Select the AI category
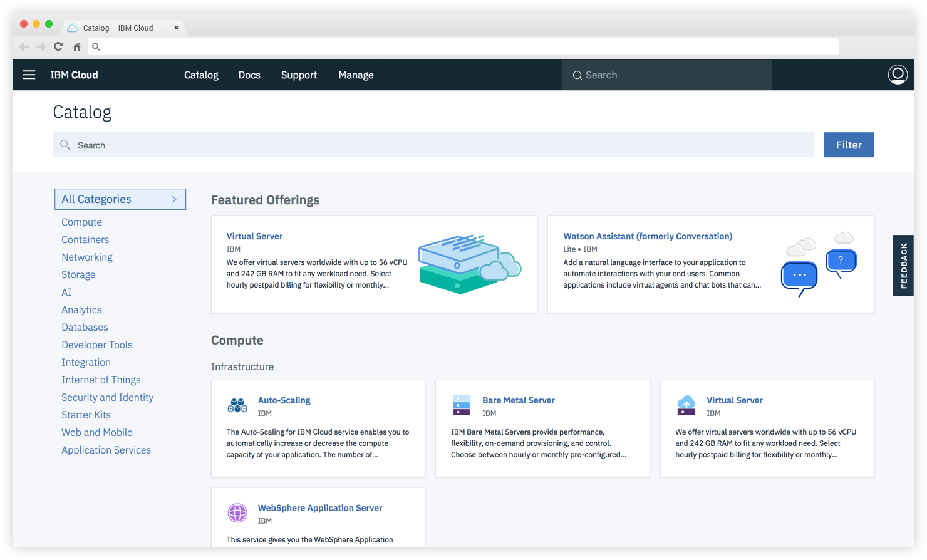The width and height of the screenshot is (927, 560). click(x=66, y=292)
